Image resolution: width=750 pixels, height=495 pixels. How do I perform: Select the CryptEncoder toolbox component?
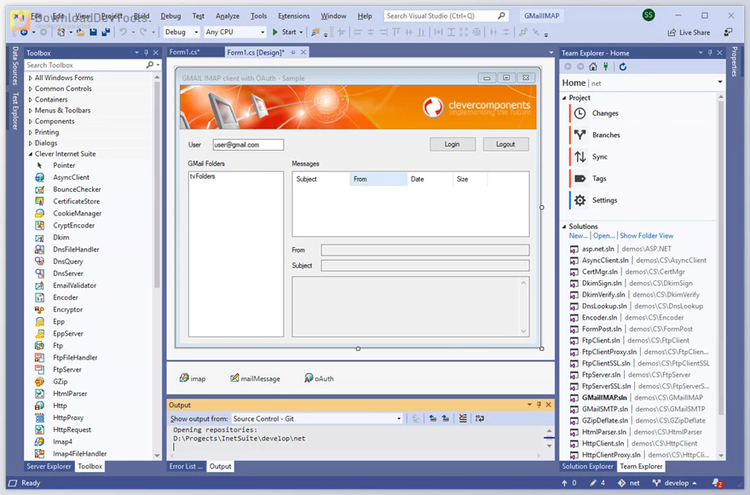[74, 225]
